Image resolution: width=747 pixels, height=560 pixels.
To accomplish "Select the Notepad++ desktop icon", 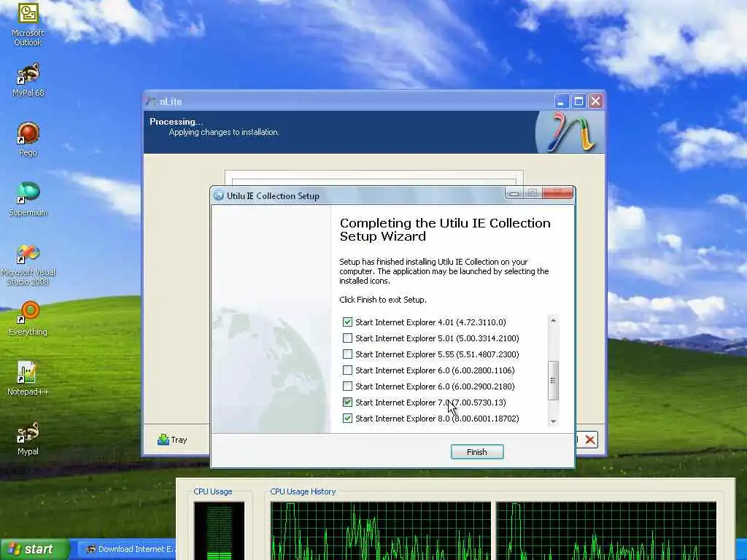I will point(28,378).
